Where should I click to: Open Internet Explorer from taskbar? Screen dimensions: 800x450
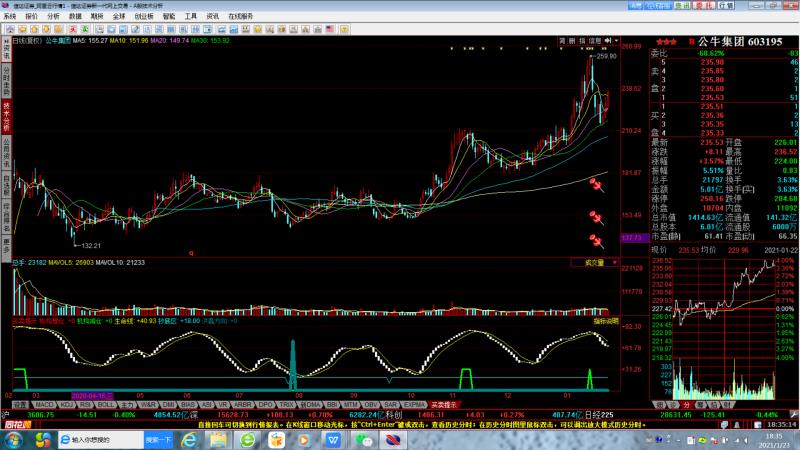pyautogui.click(x=189, y=440)
